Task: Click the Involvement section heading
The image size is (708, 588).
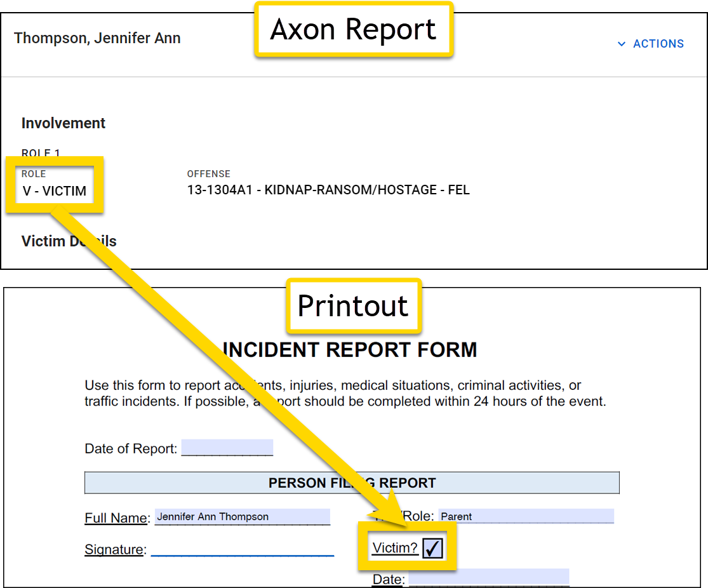Action: click(x=63, y=123)
